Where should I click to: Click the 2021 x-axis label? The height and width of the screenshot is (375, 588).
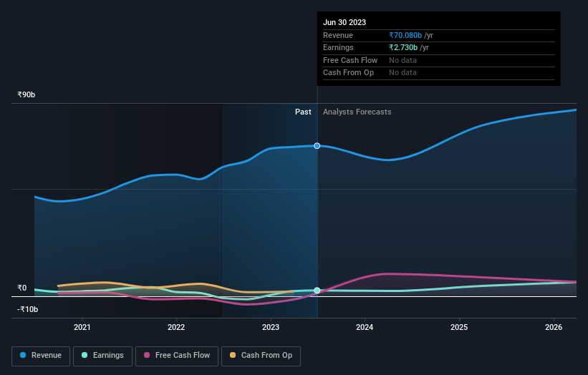[x=82, y=328]
